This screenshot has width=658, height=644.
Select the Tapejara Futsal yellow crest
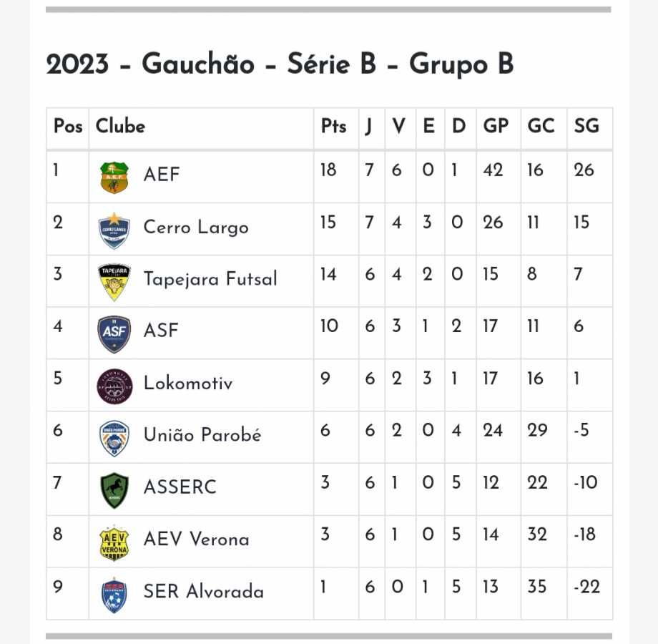pyautogui.click(x=114, y=282)
